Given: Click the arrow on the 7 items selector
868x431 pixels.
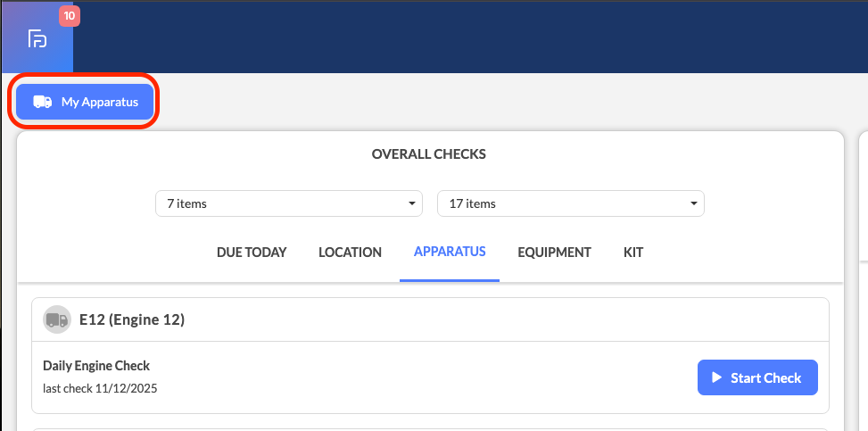Looking at the screenshot, I should (412, 203).
